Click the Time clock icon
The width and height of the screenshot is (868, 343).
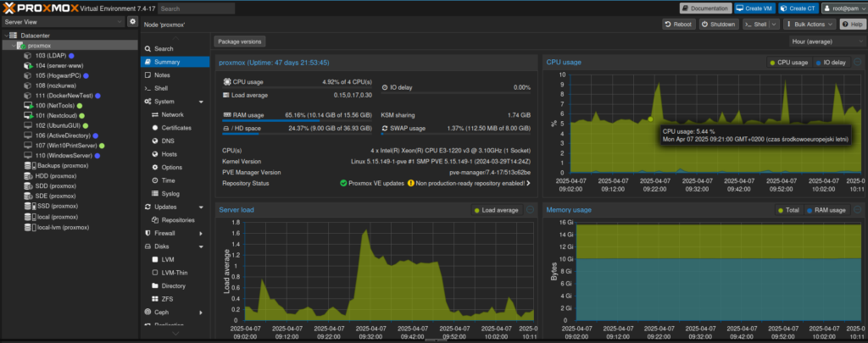pyautogui.click(x=155, y=180)
